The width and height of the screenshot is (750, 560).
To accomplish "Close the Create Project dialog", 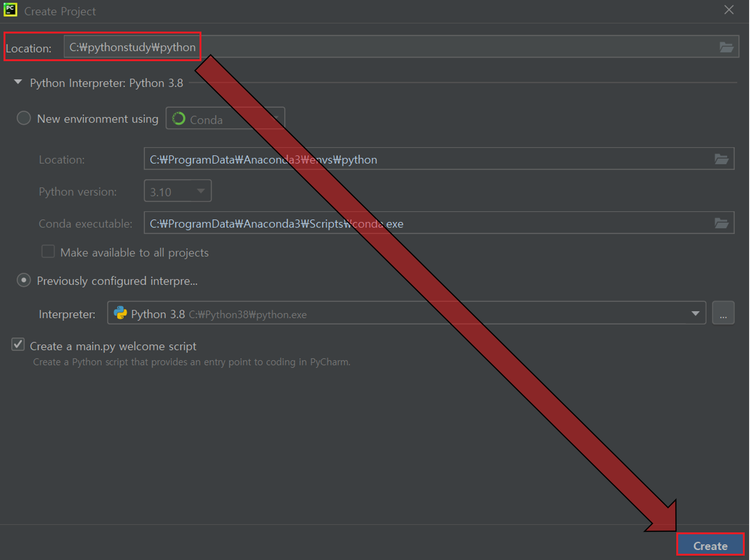I will (x=729, y=10).
